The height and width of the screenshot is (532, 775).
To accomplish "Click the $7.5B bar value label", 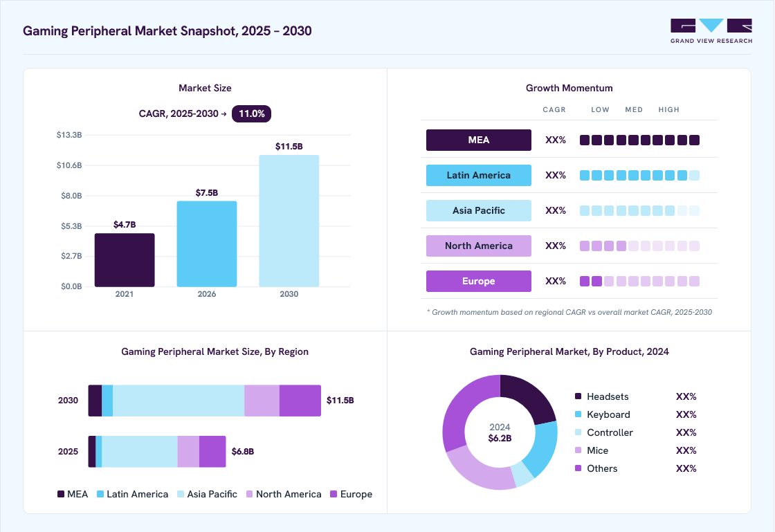I will click(x=207, y=192).
